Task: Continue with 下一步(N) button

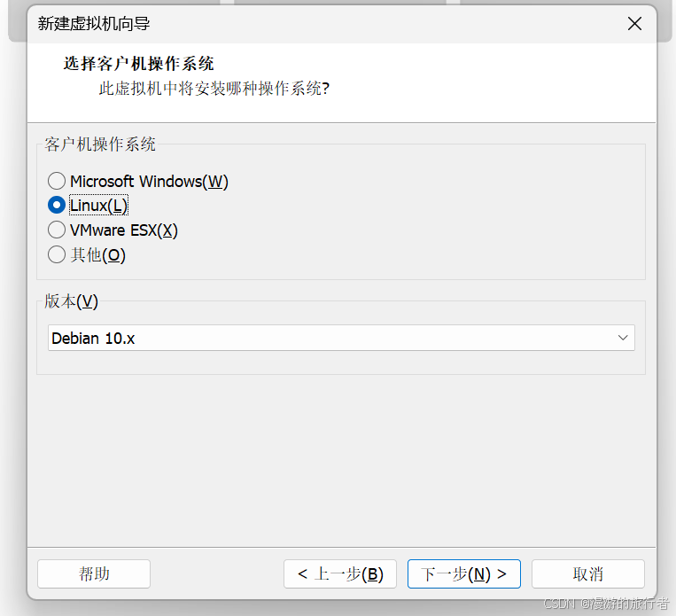Action: (x=464, y=574)
